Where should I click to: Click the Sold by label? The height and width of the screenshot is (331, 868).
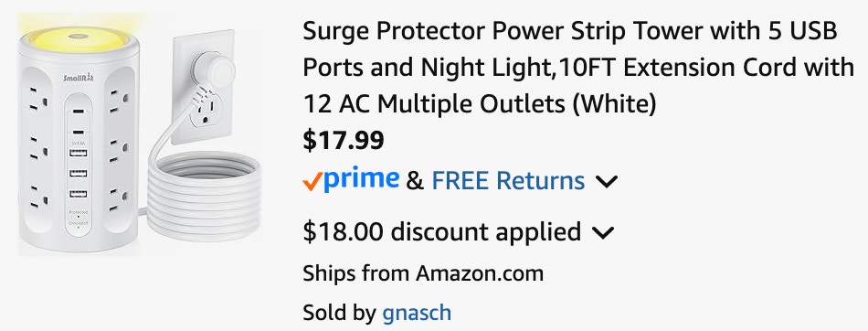[x=339, y=314]
